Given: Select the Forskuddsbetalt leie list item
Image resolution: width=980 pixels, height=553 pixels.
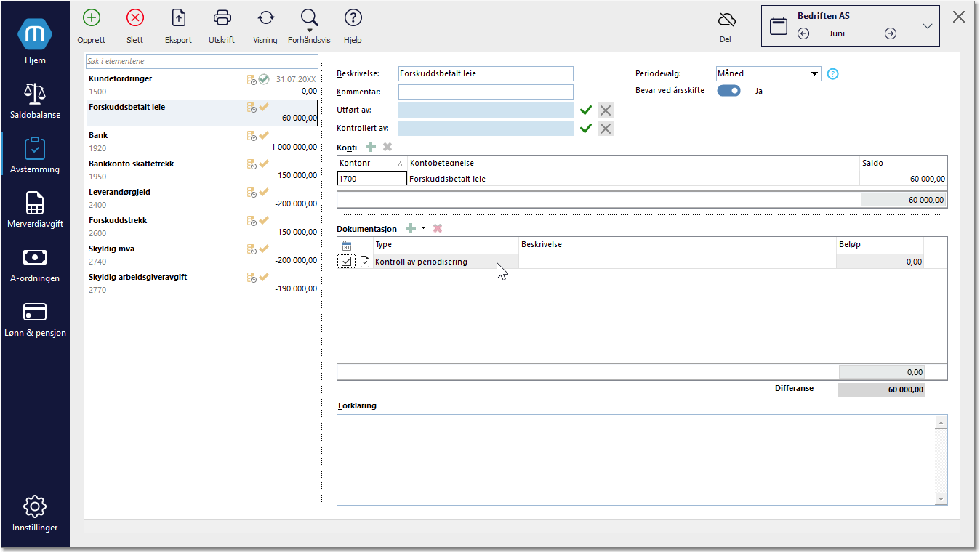Looking at the screenshot, I should (x=202, y=113).
